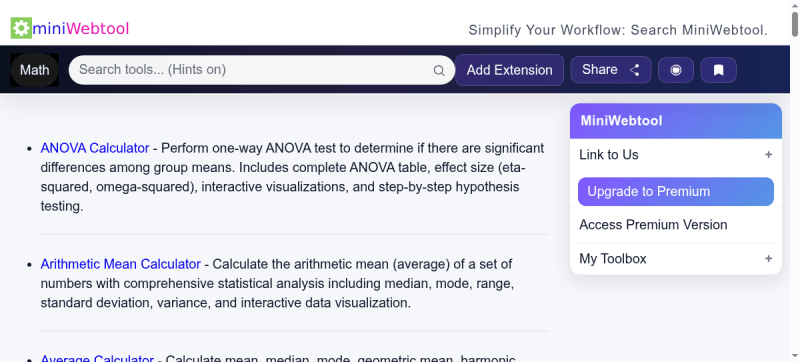The width and height of the screenshot is (800, 362).
Task: Select the Link to Us item
Action: 676,154
